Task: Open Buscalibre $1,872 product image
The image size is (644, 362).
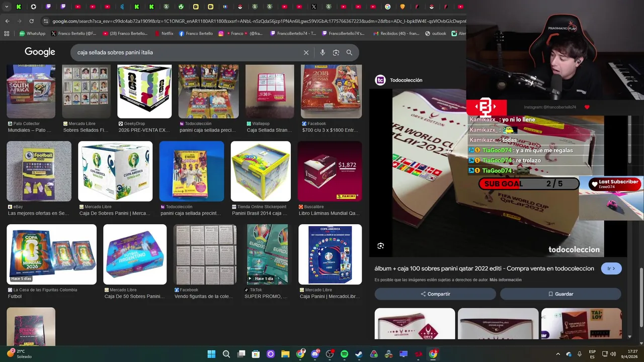Action: point(330,171)
